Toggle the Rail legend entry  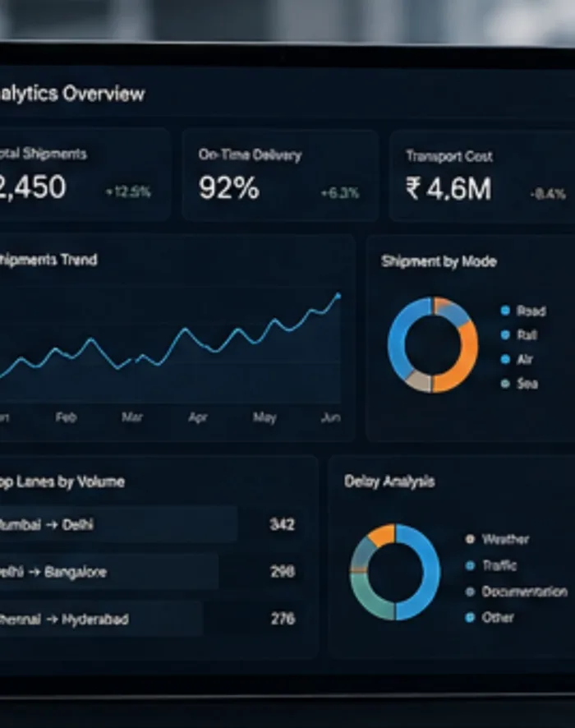(x=519, y=334)
